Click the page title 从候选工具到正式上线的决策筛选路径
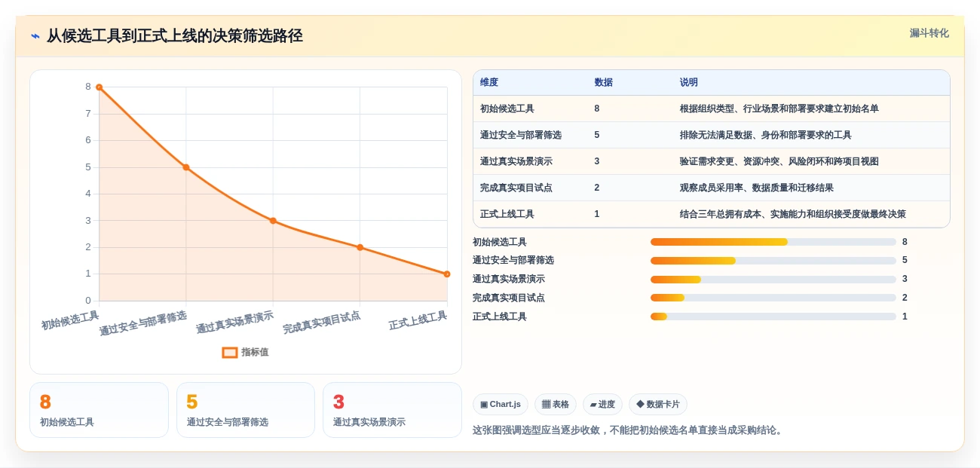This screenshot has width=980, height=468. pyautogui.click(x=175, y=35)
